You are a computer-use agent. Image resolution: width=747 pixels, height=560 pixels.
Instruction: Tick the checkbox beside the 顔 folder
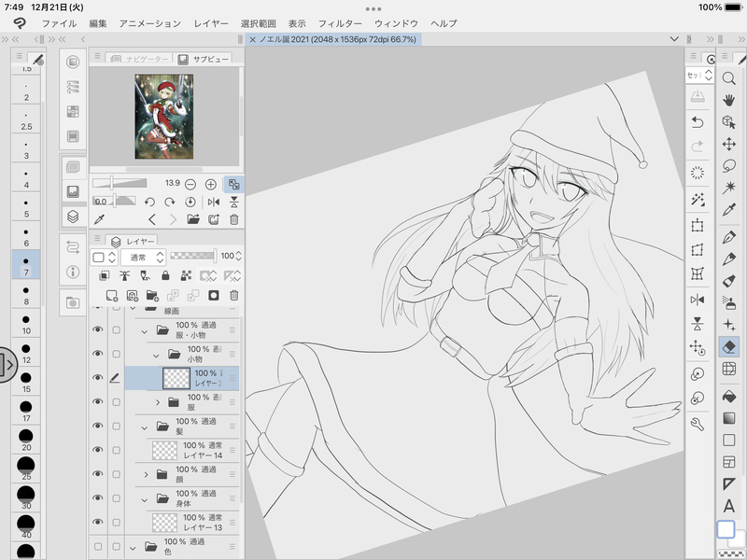117,474
